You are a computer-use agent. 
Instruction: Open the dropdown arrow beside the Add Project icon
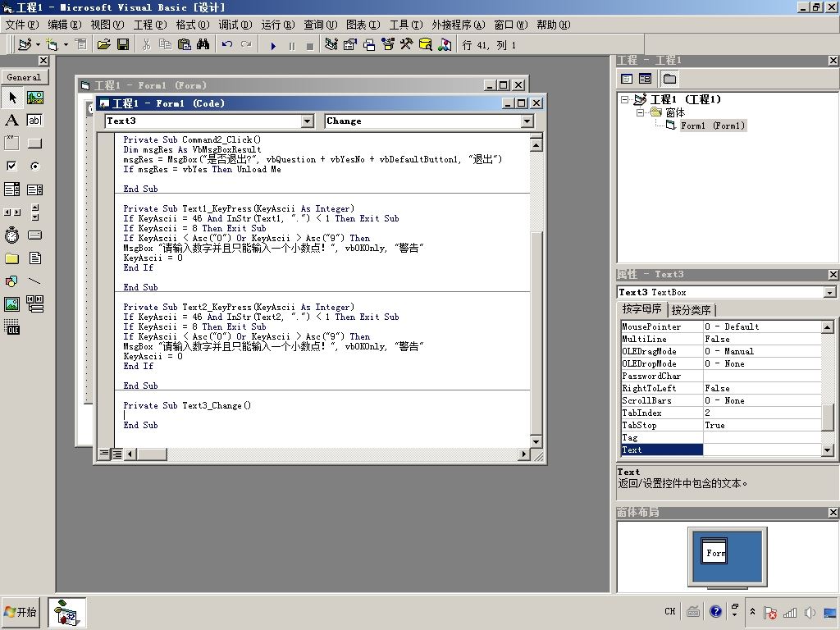click(38, 44)
